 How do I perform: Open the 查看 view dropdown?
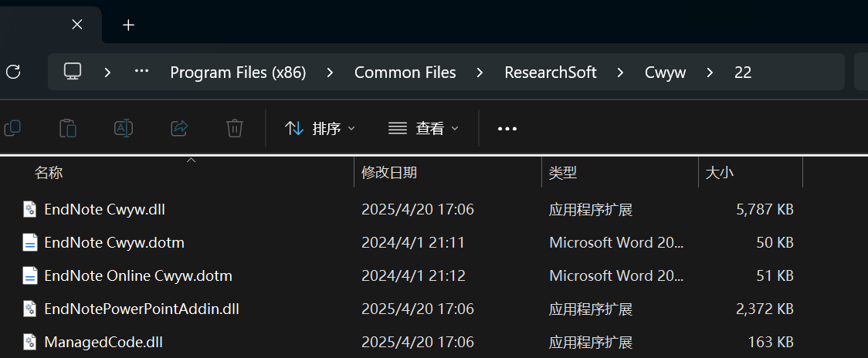point(423,129)
